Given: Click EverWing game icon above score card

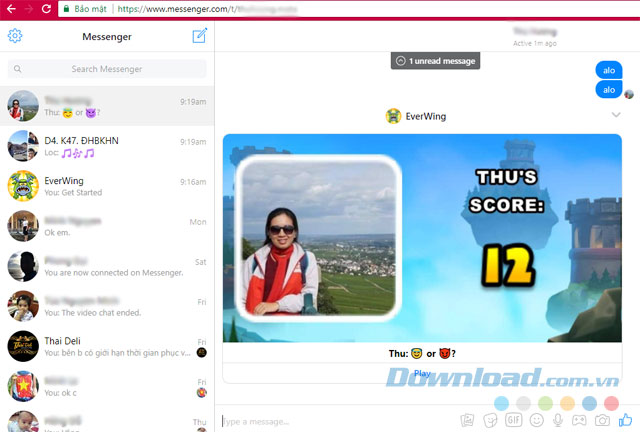Looking at the screenshot, I should coord(393,116).
